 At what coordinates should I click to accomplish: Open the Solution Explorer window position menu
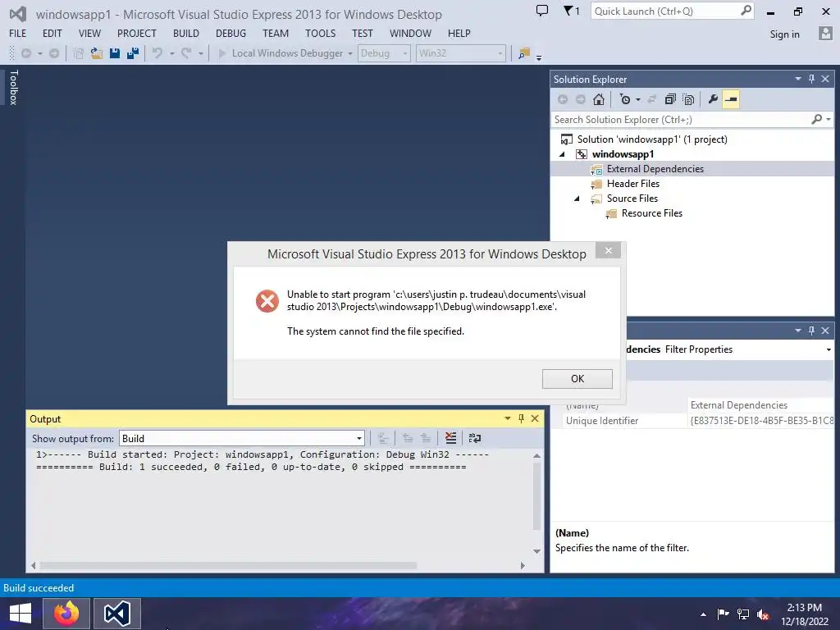point(797,79)
